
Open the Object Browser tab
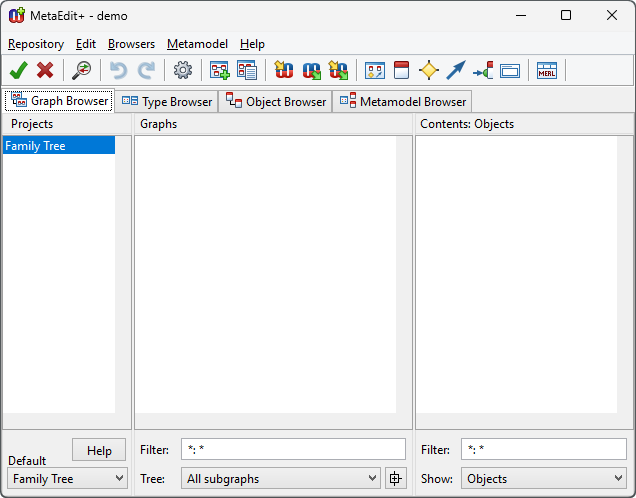pyautogui.click(x=275, y=101)
